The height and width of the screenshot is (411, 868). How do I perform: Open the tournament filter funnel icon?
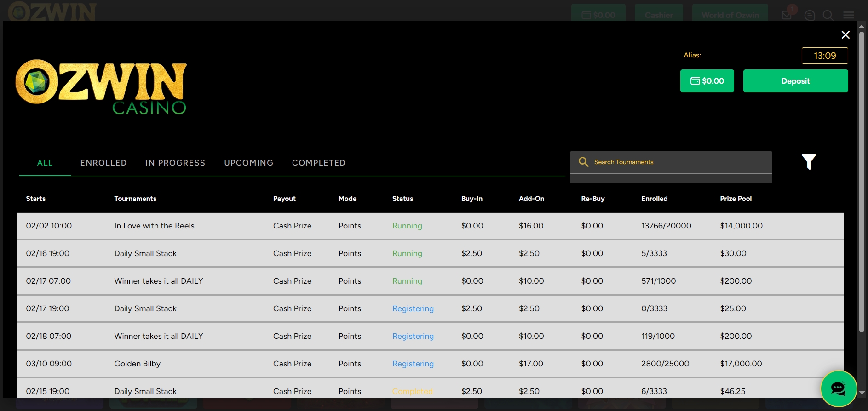point(809,161)
